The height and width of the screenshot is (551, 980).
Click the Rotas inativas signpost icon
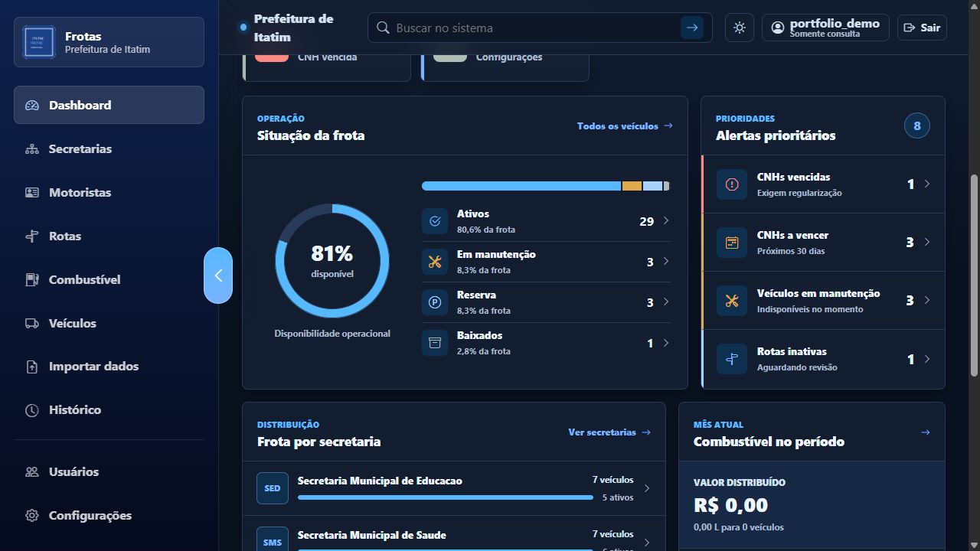coord(732,359)
